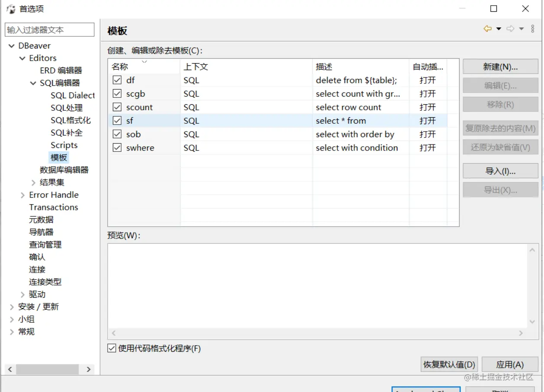Click the tree pane horizontal scrollbar thumb
This screenshot has width=544, height=392.
coord(48,370)
